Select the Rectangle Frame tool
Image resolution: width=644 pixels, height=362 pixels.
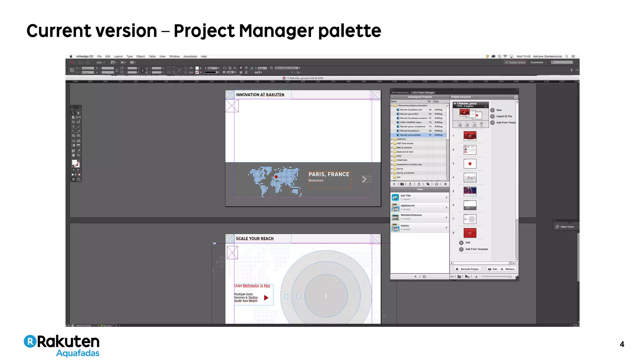pyautogui.click(x=73, y=136)
